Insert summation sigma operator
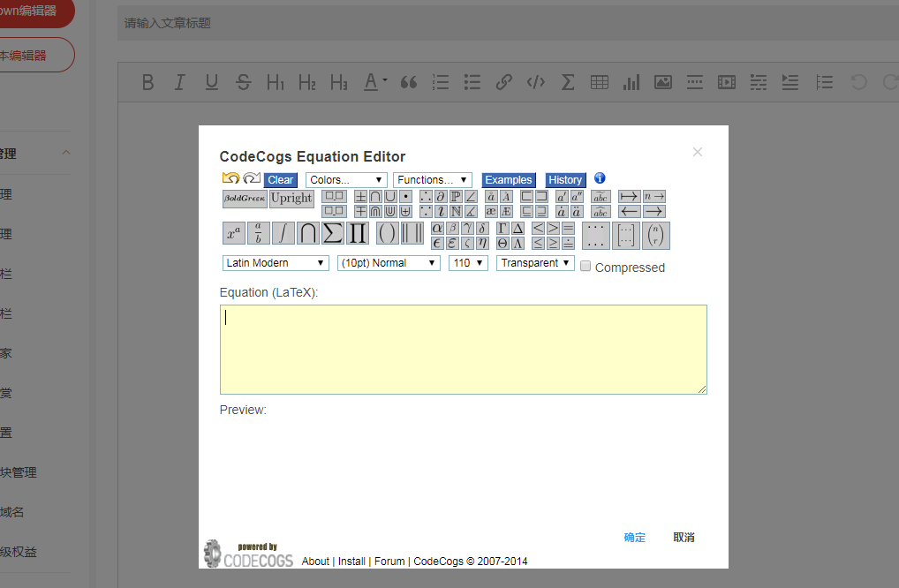Screen dimensions: 899x588 coord(333,234)
